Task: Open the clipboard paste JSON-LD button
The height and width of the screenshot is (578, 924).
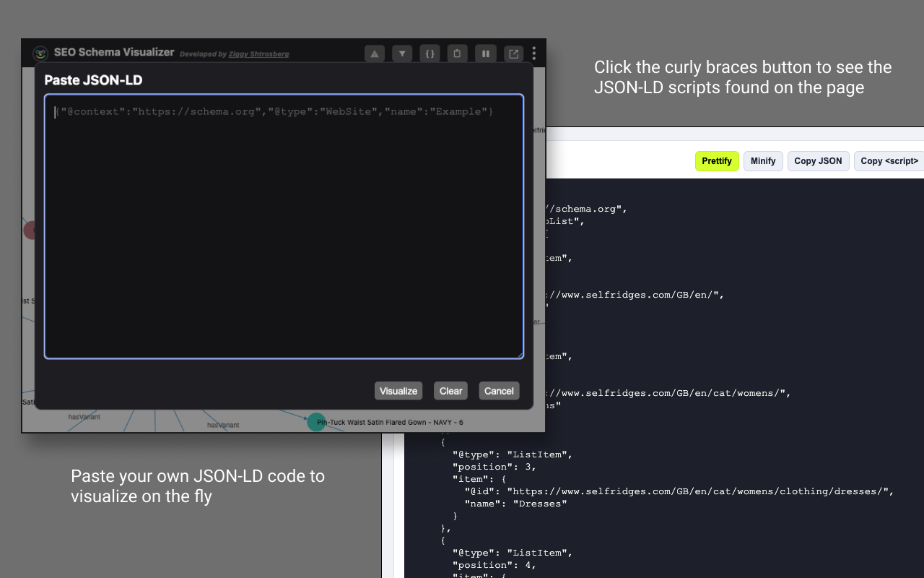Action: pyautogui.click(x=457, y=53)
